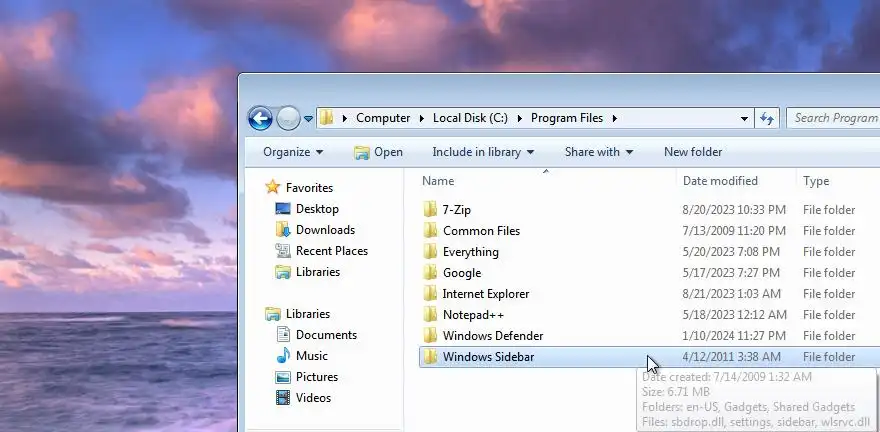Sort by the Date modified column header
The width and height of the screenshot is (880, 432).
pyautogui.click(x=720, y=181)
